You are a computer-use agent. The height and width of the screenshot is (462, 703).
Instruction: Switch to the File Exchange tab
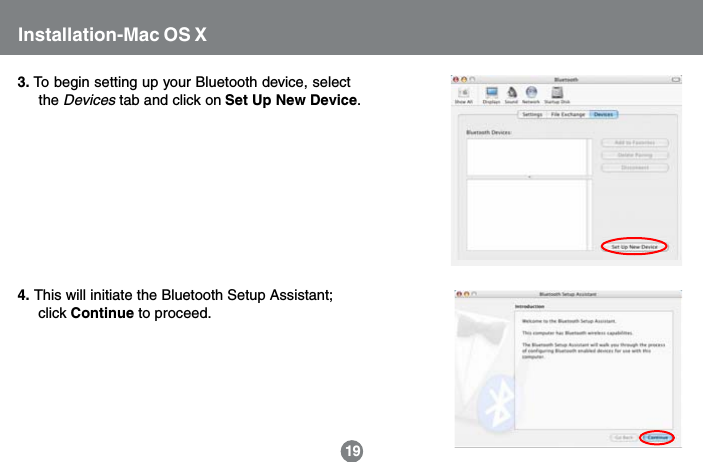pyautogui.click(x=568, y=114)
